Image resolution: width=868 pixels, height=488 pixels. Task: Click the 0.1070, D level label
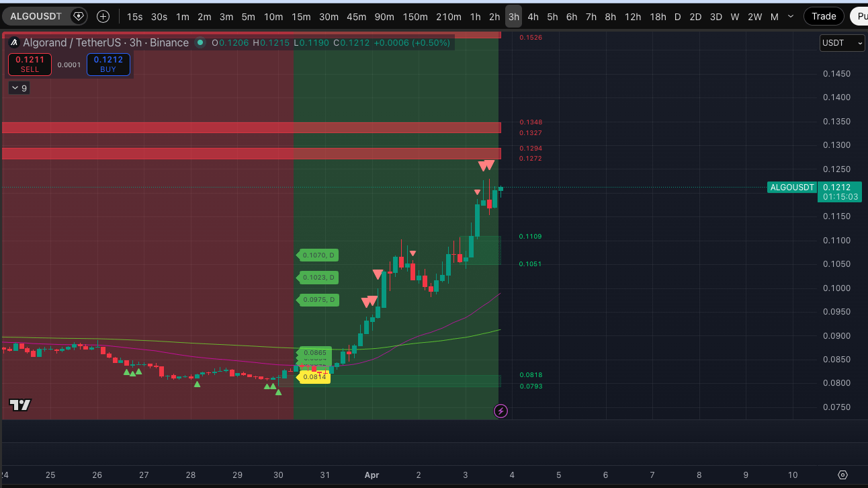coord(318,255)
